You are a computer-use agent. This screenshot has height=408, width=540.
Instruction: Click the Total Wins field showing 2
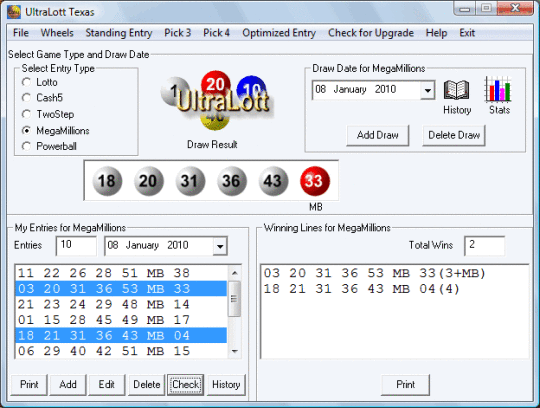tap(485, 245)
